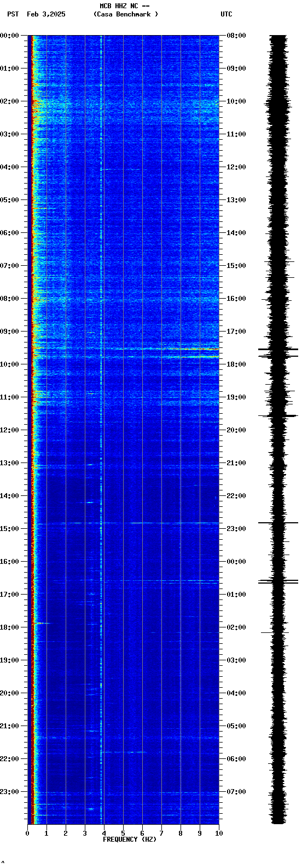Click the 02:00 label on the UTC axis
Screen dimensions: 302x868
pyautogui.click(x=236, y=627)
